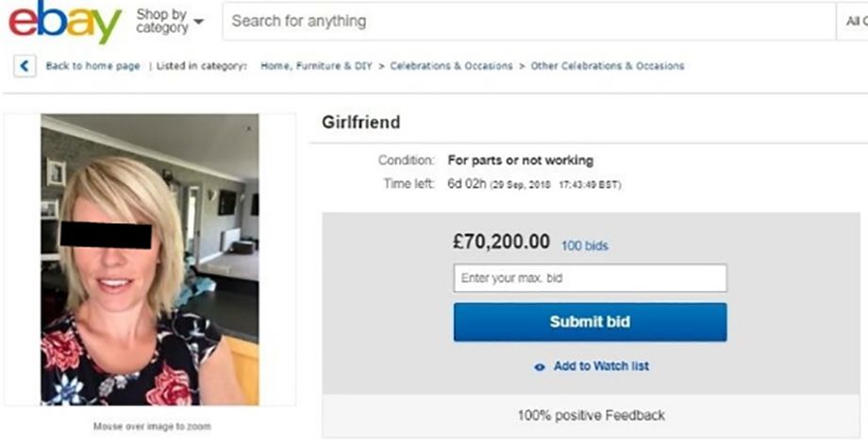View the 100 bids history link
Viewport: 868px width, 441px height.
pyautogui.click(x=584, y=246)
